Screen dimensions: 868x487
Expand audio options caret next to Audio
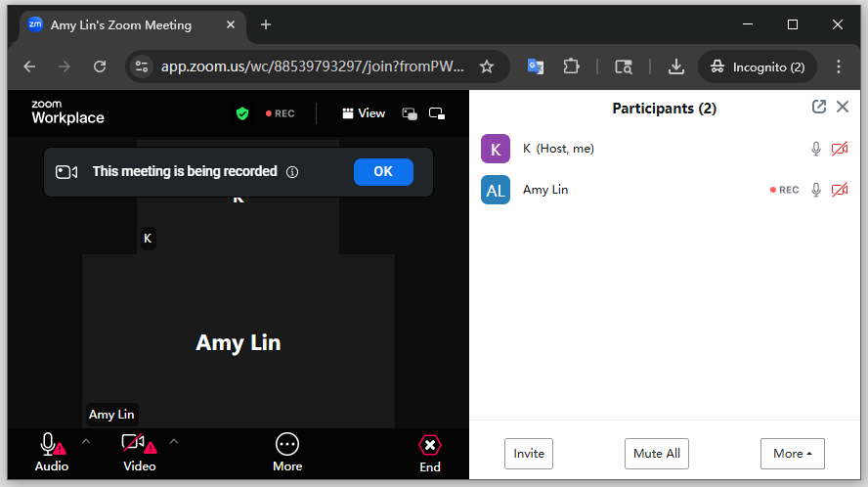[x=85, y=442]
